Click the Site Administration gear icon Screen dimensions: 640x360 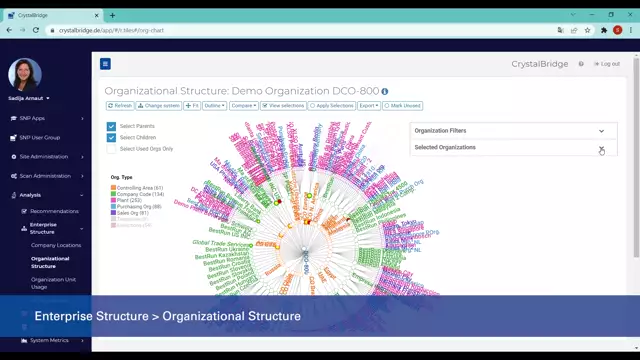(14, 157)
